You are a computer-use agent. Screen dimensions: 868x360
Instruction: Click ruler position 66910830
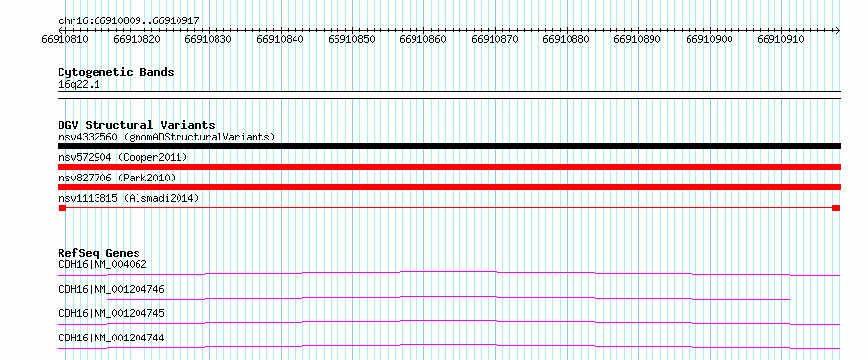coord(209,39)
